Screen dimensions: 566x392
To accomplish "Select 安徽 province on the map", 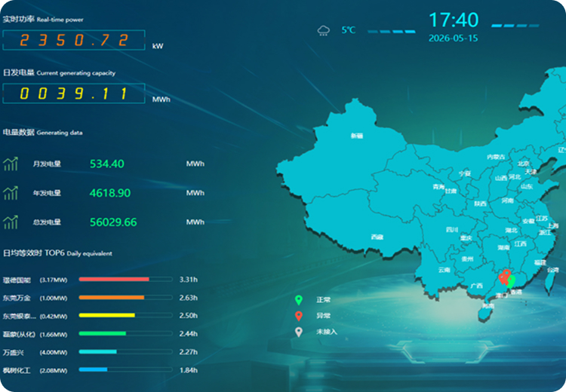I will point(528,221).
